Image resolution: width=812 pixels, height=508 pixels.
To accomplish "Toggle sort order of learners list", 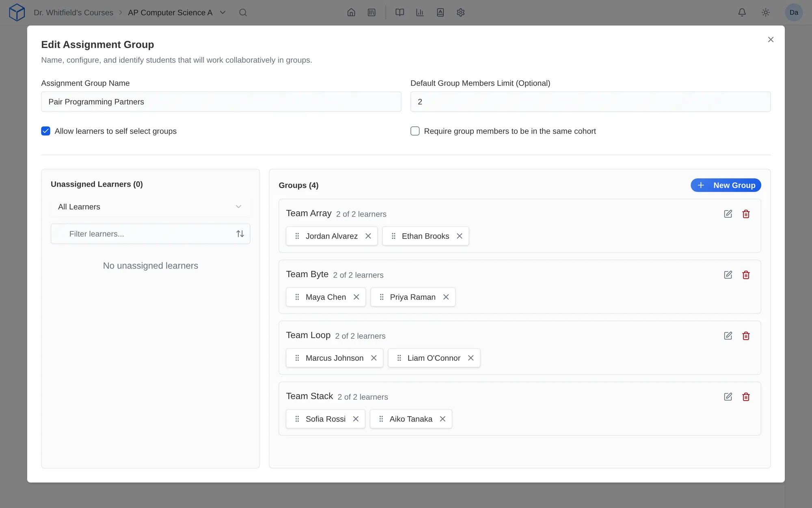I will point(240,234).
